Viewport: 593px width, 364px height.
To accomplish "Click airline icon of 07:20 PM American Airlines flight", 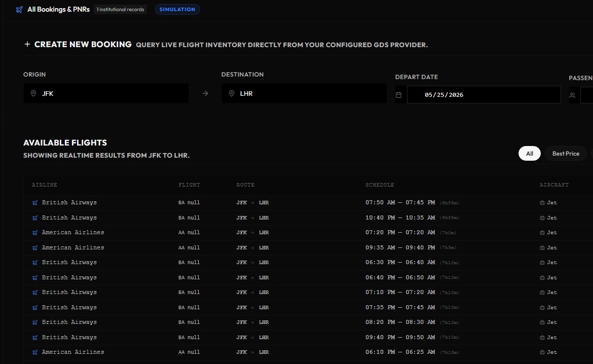I will [35, 233].
